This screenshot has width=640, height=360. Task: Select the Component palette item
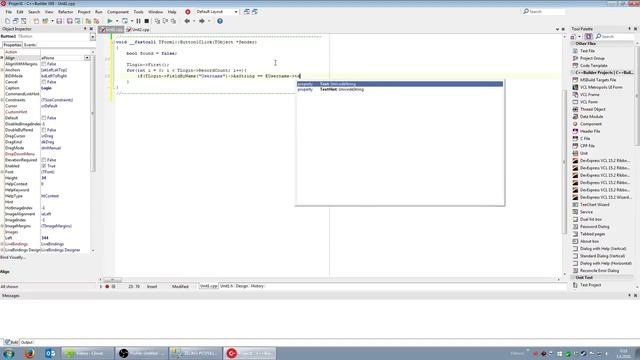pyautogui.click(x=587, y=124)
